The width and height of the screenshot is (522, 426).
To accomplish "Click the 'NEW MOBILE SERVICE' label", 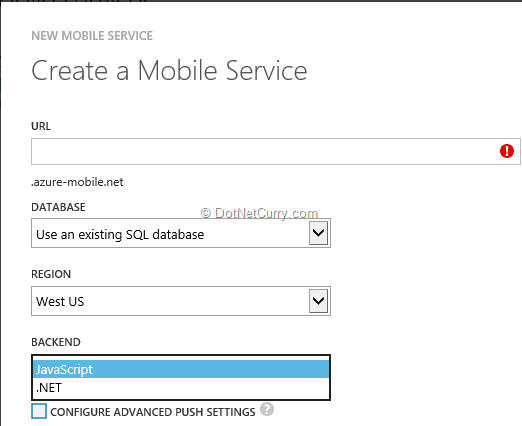I will 92,36.
